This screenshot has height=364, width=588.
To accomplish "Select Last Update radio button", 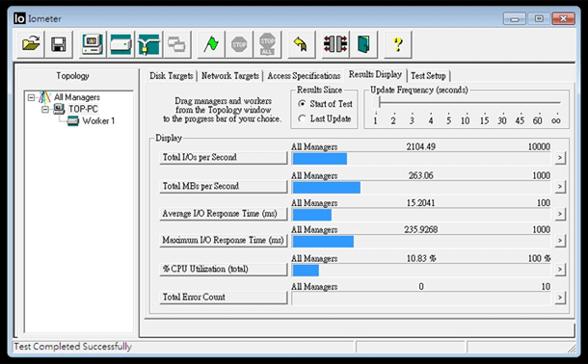I will tap(302, 118).
